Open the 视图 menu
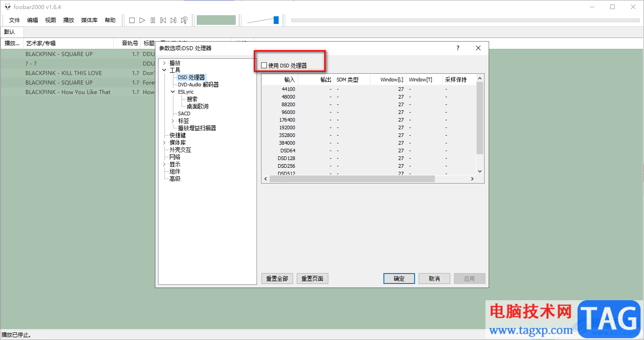The width and height of the screenshot is (644, 340). [51, 20]
